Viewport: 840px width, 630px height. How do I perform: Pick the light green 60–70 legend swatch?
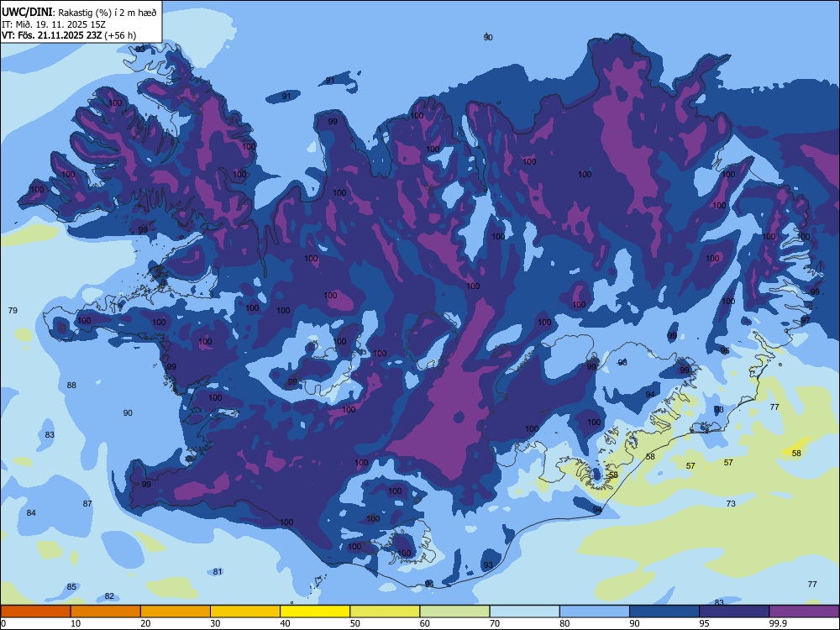pos(454,612)
